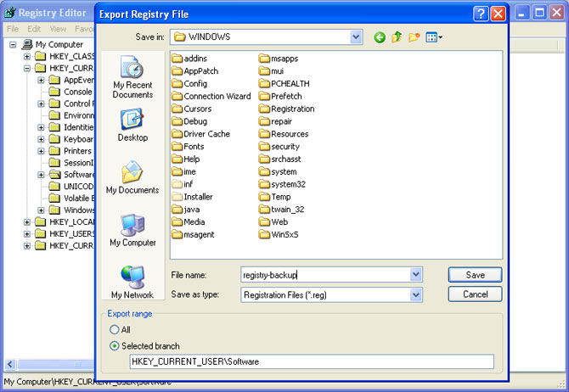Create a new folder
569x392 pixels.
[x=414, y=37]
